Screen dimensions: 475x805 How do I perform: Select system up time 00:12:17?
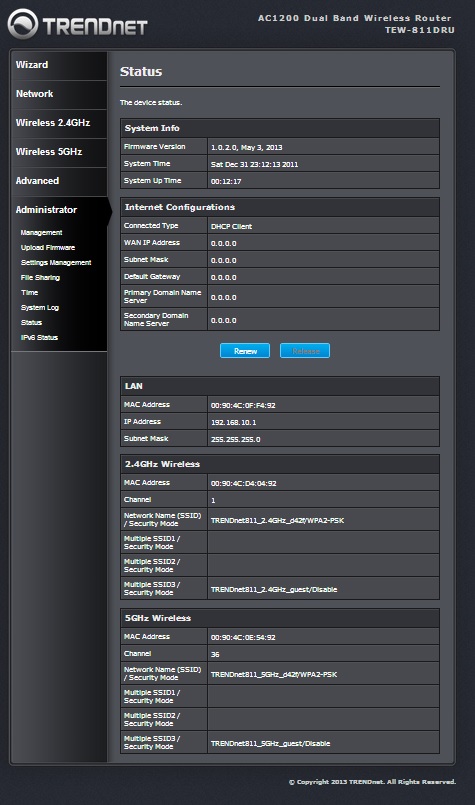pyautogui.click(x=226, y=181)
